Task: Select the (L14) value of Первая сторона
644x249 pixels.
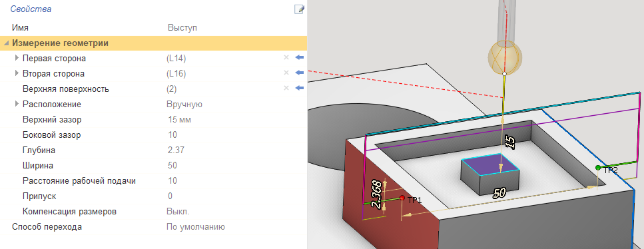Action: tap(176, 59)
